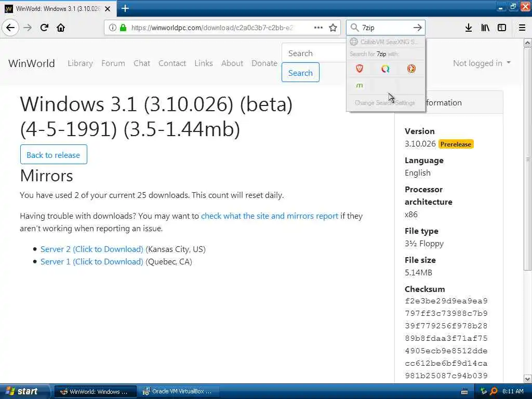Open page actions three-dot menu
This screenshot has height=399, width=532.
coord(318,28)
